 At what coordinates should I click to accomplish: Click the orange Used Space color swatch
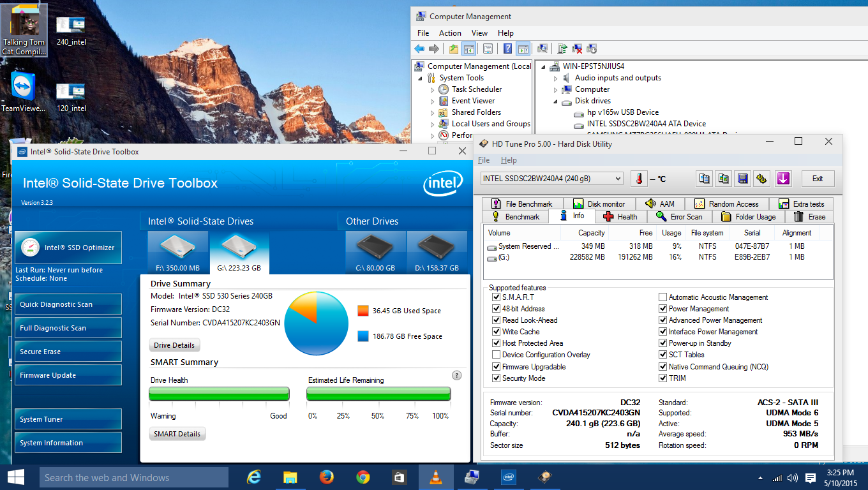tap(363, 311)
